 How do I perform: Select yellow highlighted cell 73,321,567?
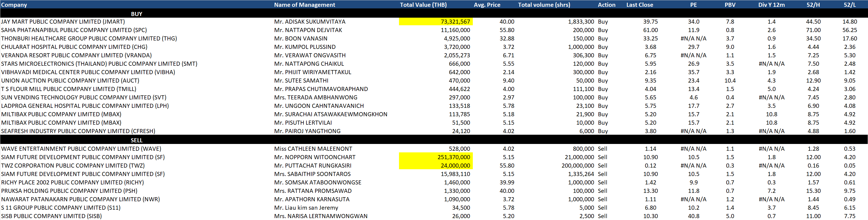tap(455, 22)
